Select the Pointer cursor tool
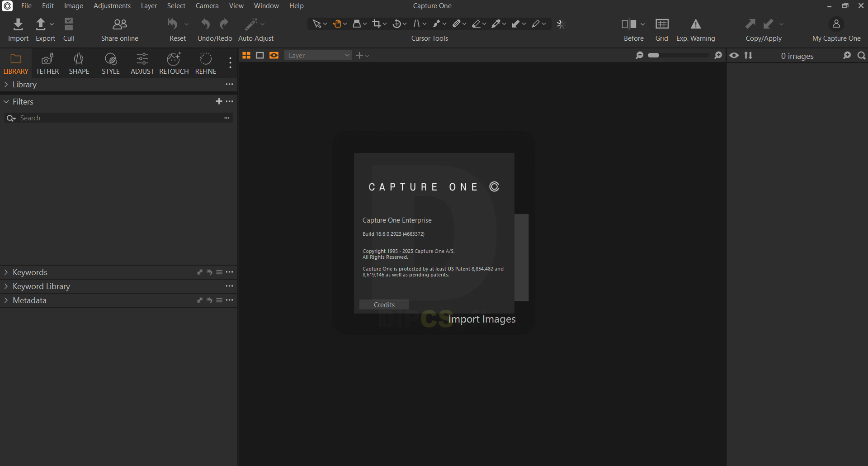Image resolution: width=868 pixels, height=466 pixels. click(317, 24)
